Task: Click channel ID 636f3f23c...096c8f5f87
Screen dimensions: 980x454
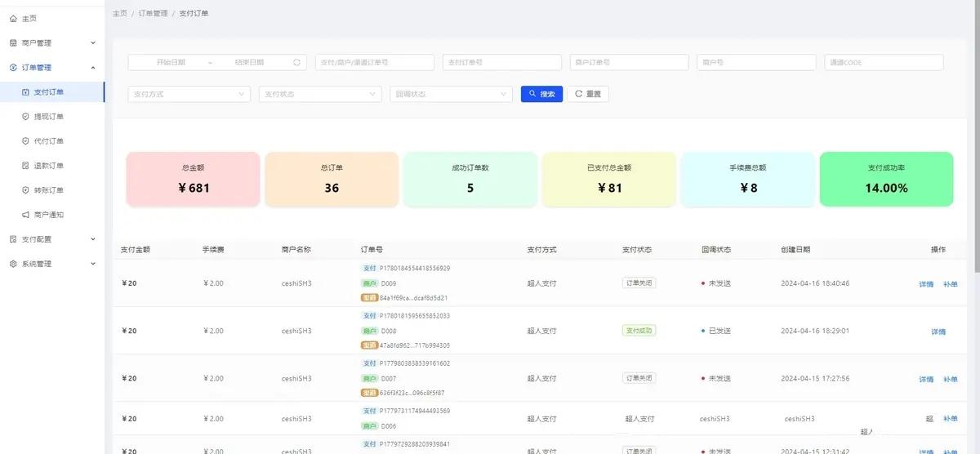Action: pyautogui.click(x=412, y=393)
